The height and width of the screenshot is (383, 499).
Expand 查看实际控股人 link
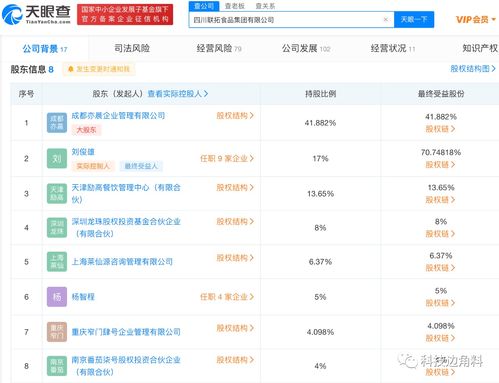(178, 94)
